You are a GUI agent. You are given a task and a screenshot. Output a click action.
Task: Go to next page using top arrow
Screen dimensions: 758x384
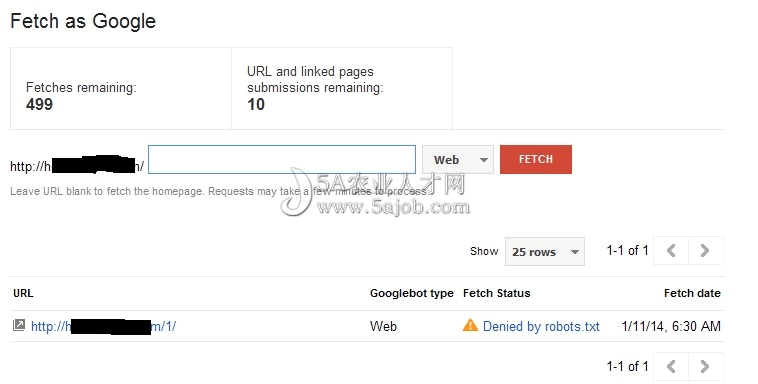pyautogui.click(x=705, y=251)
